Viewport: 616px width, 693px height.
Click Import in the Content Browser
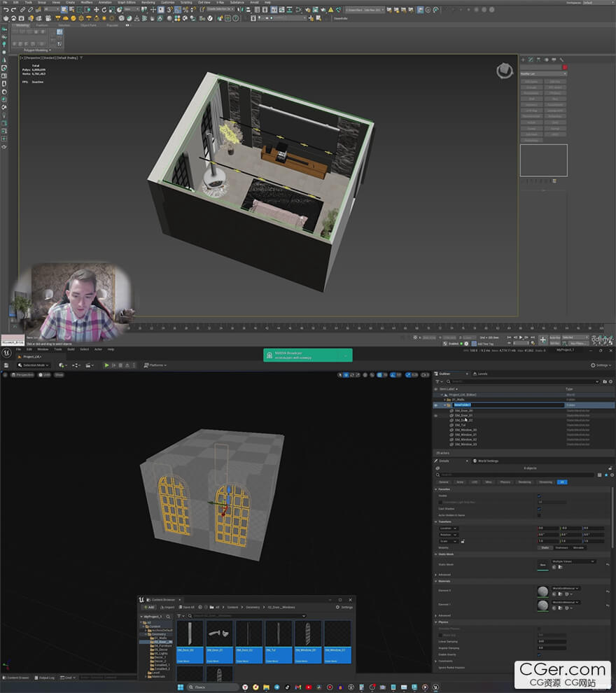168,608
